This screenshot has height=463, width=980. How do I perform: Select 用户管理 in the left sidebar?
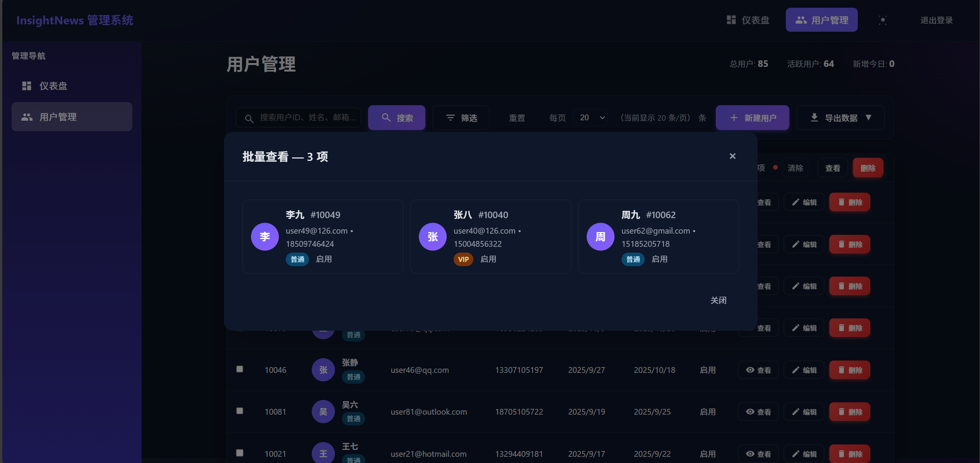click(72, 117)
